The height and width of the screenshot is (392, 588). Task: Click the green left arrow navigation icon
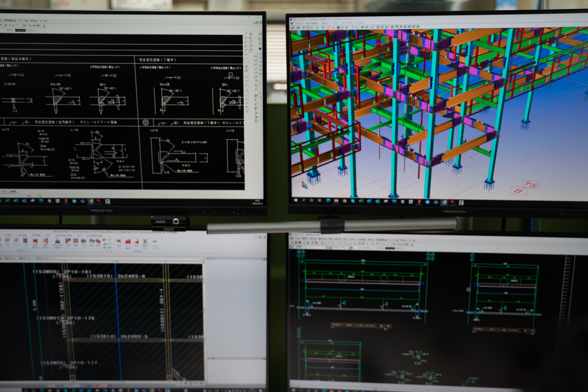click(x=362, y=27)
